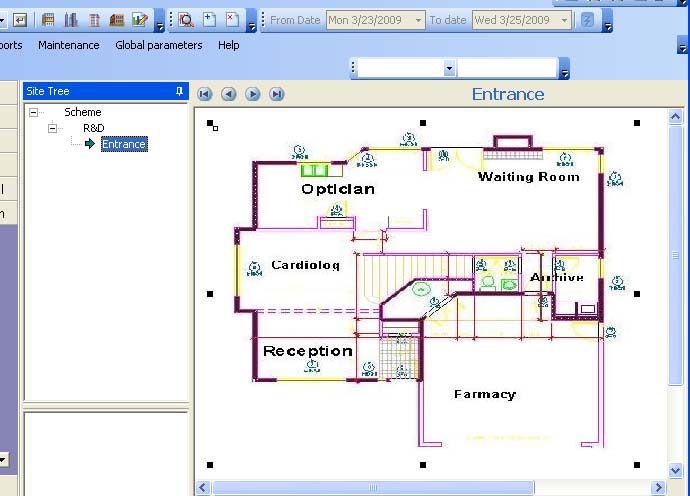This screenshot has width=690, height=496.
Task: Open the From Date dropdown
Action: (x=418, y=20)
